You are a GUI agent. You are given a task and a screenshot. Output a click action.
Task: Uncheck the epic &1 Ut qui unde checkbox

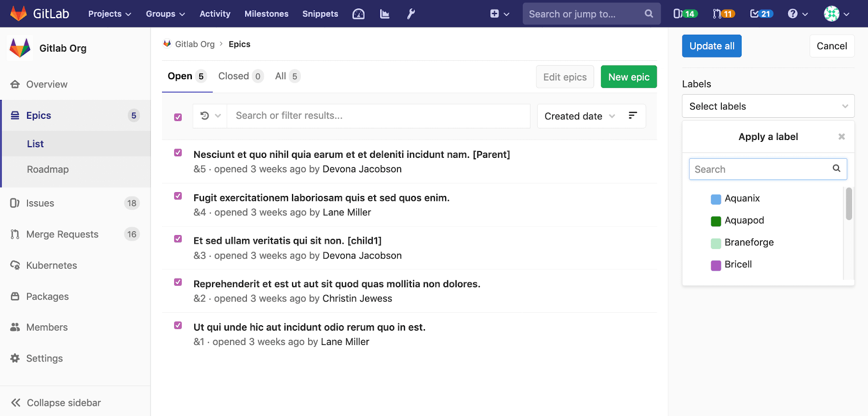click(178, 325)
